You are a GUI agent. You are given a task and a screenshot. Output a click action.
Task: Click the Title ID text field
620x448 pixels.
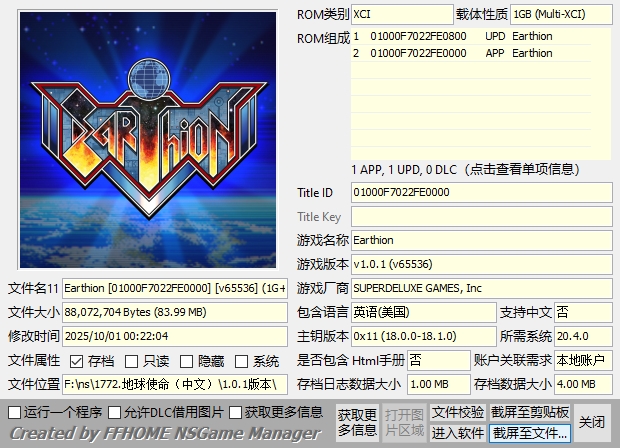coord(481,192)
